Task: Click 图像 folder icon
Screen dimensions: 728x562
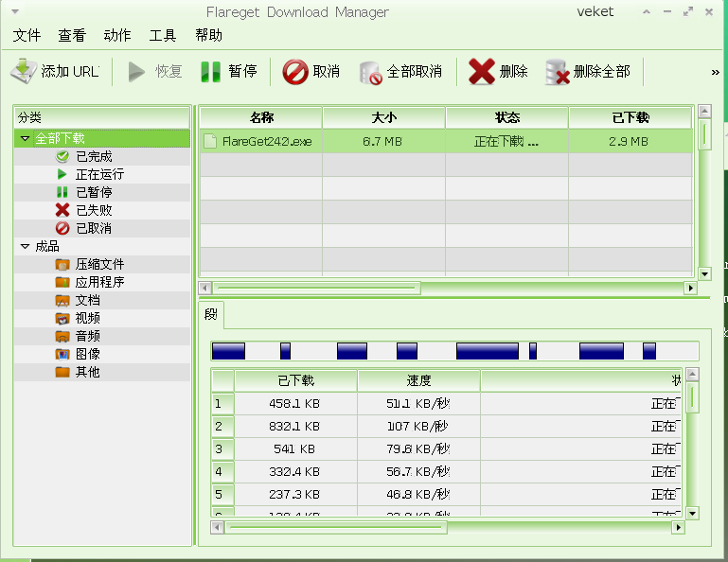Action: (62, 354)
